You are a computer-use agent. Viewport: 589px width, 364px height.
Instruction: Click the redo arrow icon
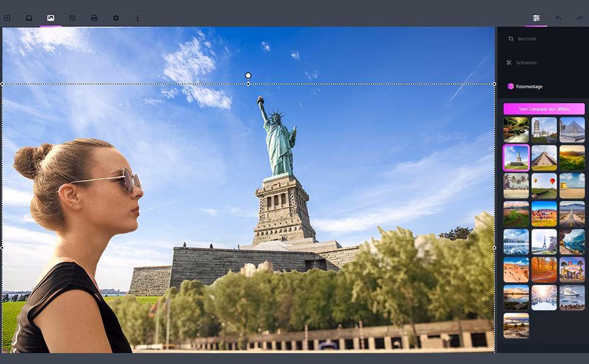pyautogui.click(x=580, y=18)
